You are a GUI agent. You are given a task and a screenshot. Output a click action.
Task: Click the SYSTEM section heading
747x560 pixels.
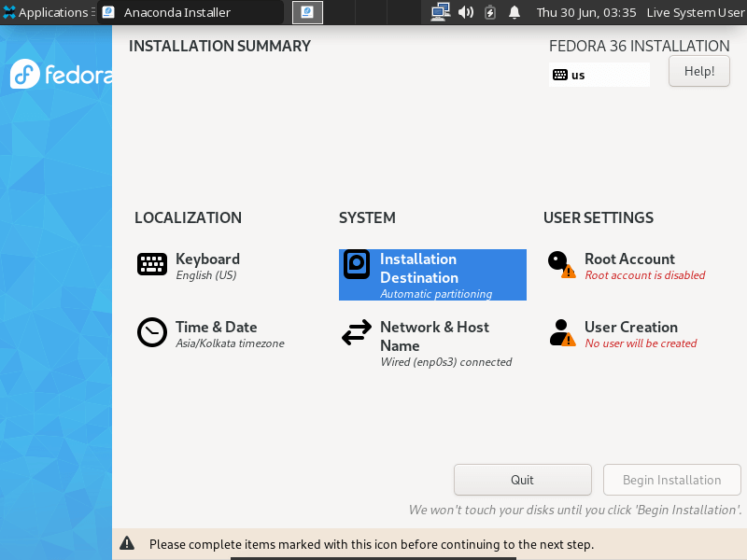(367, 217)
